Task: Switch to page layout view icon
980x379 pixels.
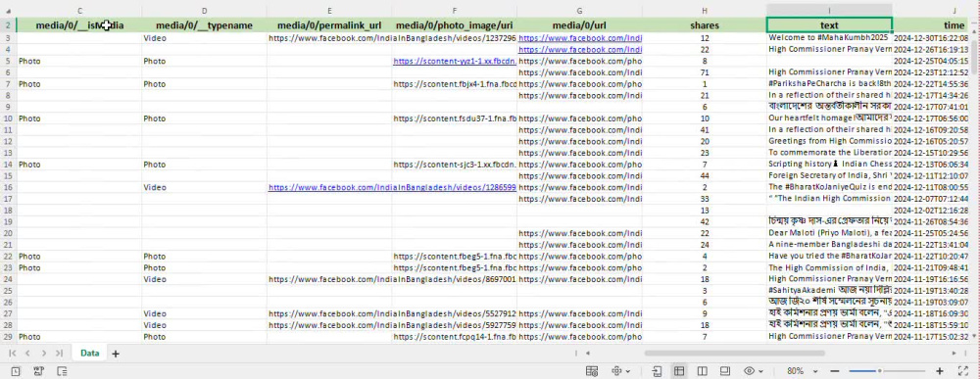Action: (x=725, y=371)
